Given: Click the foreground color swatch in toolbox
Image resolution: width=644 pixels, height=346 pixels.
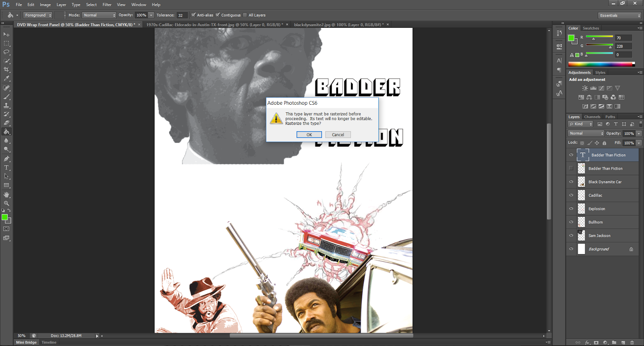Looking at the screenshot, I should 4,218.
